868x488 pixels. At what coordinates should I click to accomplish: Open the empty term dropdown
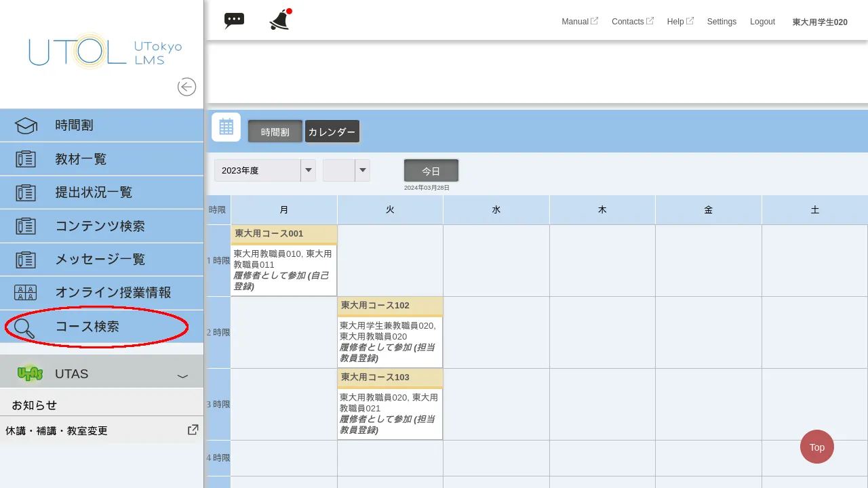click(x=346, y=170)
